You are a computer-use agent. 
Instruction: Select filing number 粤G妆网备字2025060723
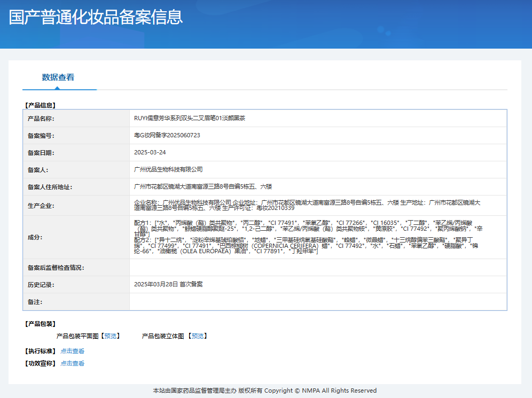pyautogui.click(x=167, y=135)
